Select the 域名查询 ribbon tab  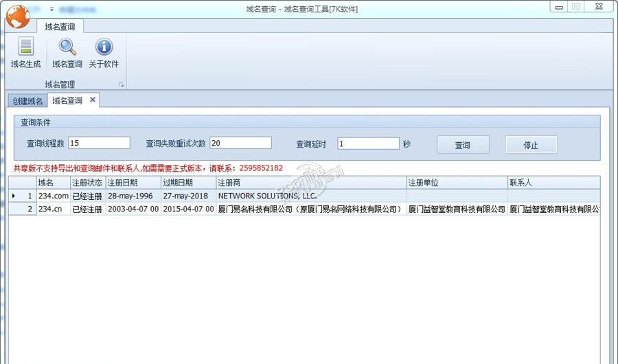click(x=60, y=27)
